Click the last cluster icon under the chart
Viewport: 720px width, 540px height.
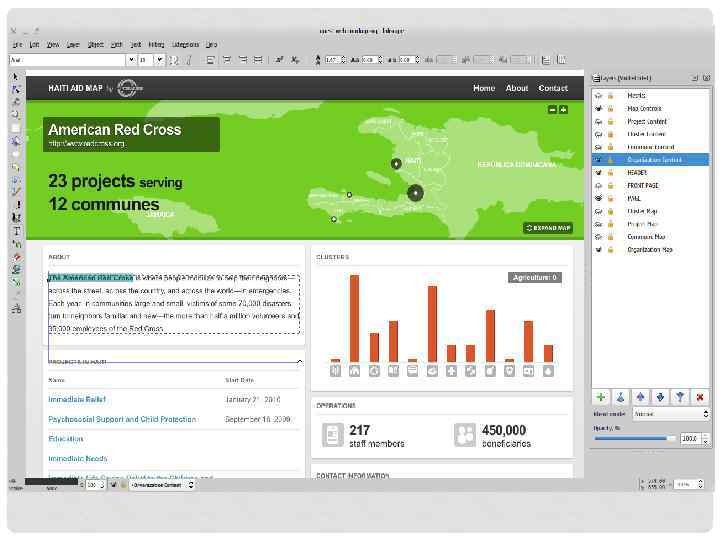[548, 371]
